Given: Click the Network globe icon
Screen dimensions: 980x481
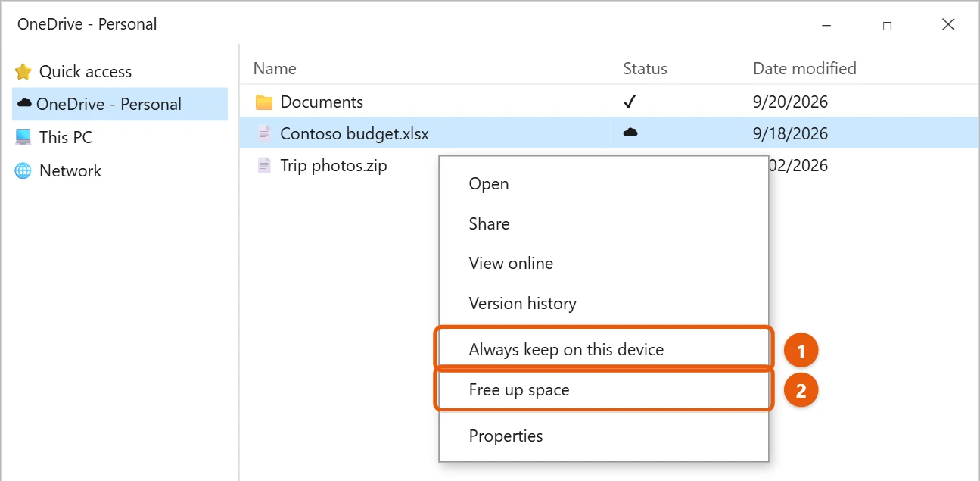Looking at the screenshot, I should coord(23,170).
